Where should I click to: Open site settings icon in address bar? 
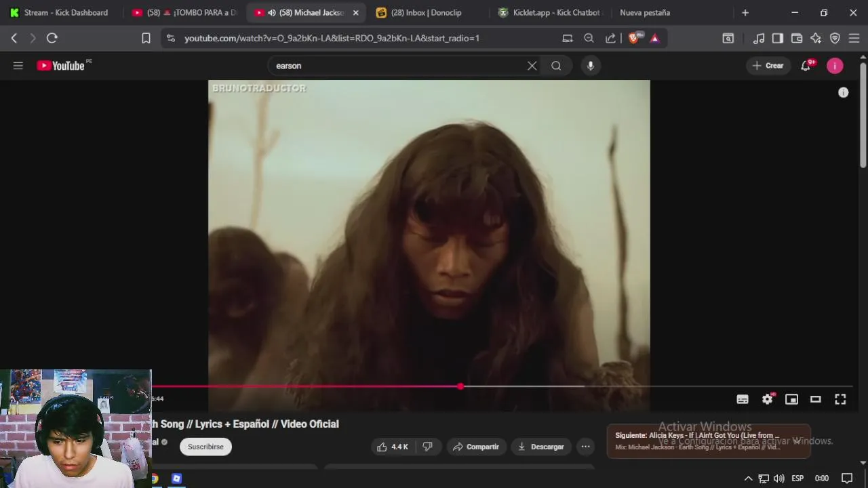[171, 38]
